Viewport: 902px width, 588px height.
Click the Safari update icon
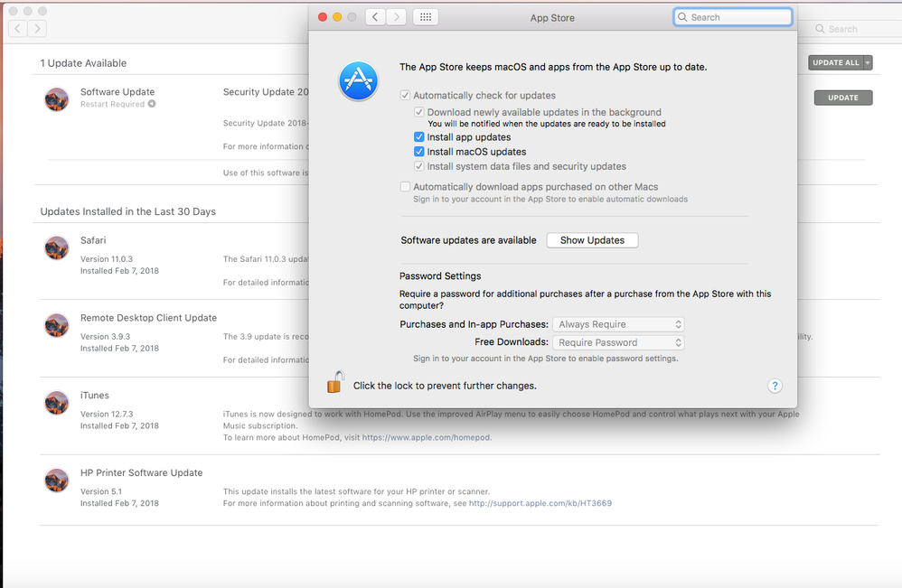pyautogui.click(x=57, y=247)
